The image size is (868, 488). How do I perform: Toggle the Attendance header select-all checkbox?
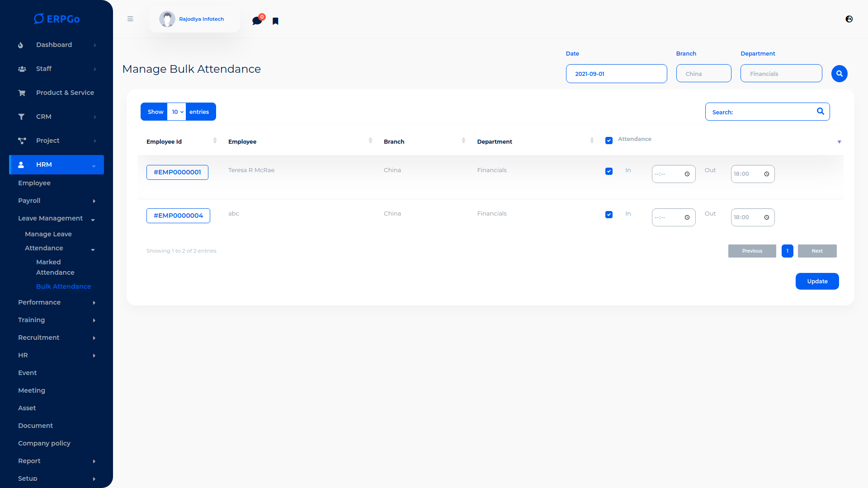tap(609, 141)
